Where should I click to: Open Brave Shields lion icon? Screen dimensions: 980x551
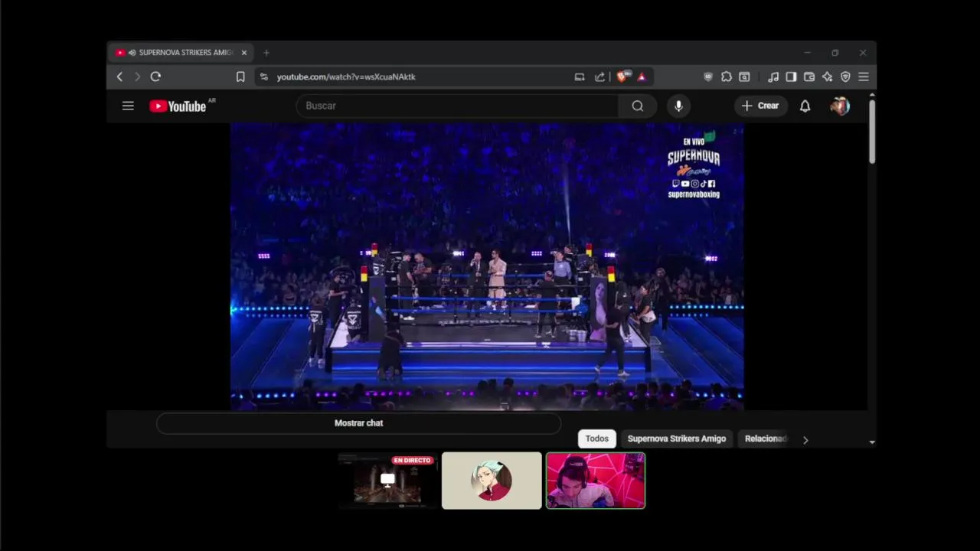point(622,77)
